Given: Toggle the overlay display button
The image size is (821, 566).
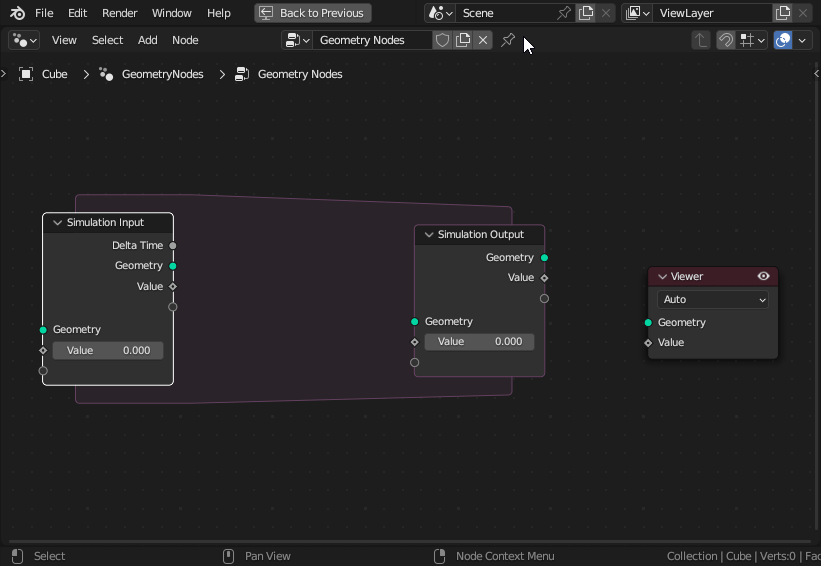Looking at the screenshot, I should [x=784, y=40].
